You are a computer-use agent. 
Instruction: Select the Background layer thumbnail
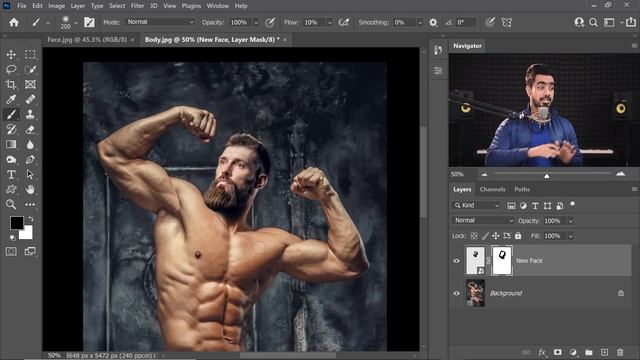[x=476, y=293]
